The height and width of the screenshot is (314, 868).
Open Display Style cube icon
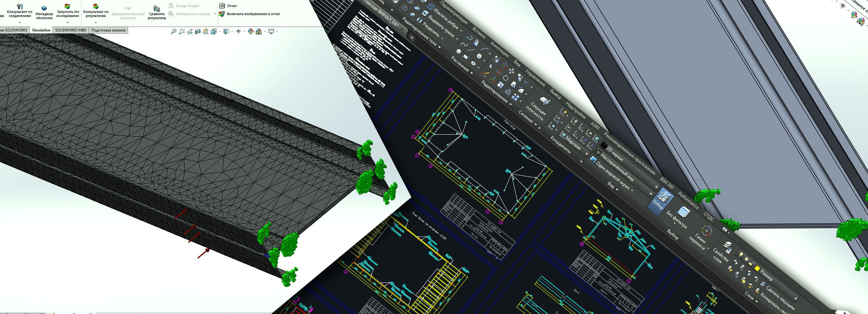pyautogui.click(x=226, y=32)
